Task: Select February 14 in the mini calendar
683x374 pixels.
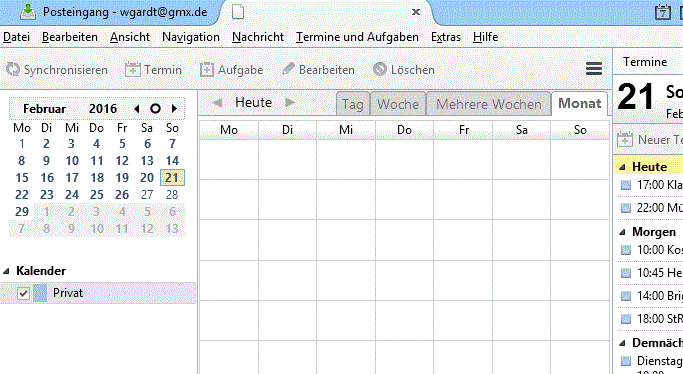Action: 172,161
